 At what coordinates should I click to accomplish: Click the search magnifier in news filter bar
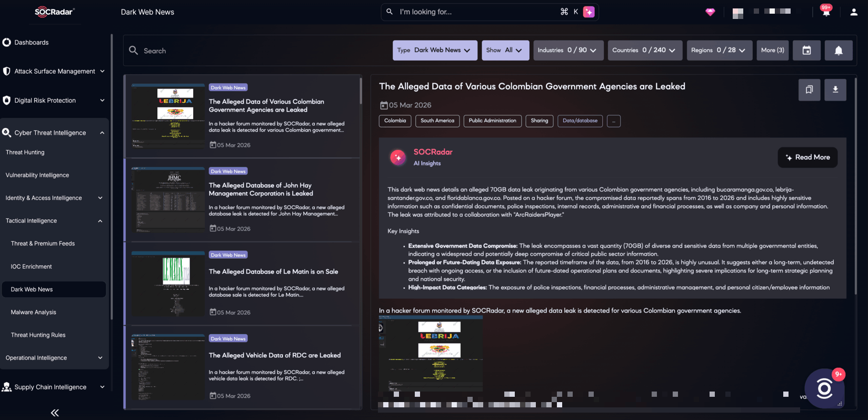pos(134,50)
